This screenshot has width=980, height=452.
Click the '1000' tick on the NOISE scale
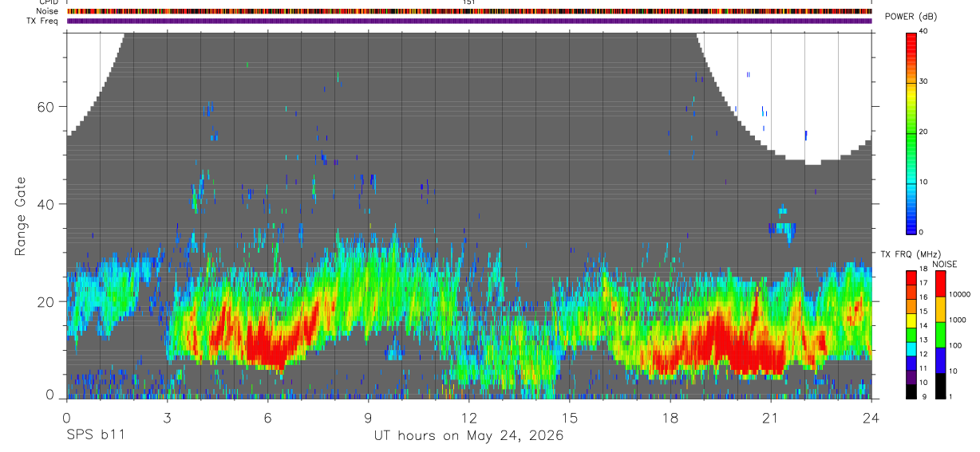tap(959, 320)
